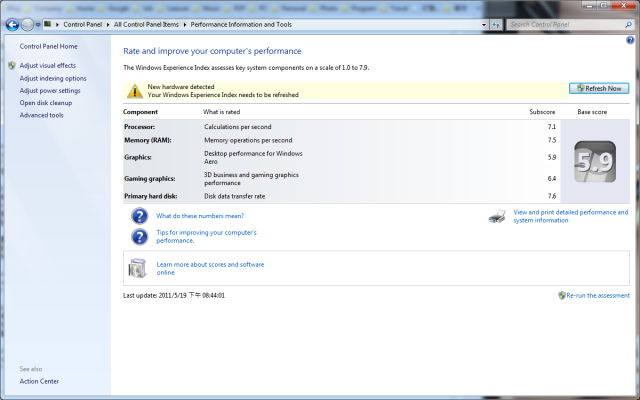Click the Back navigation arrow button
640x400 pixels.
point(12,25)
